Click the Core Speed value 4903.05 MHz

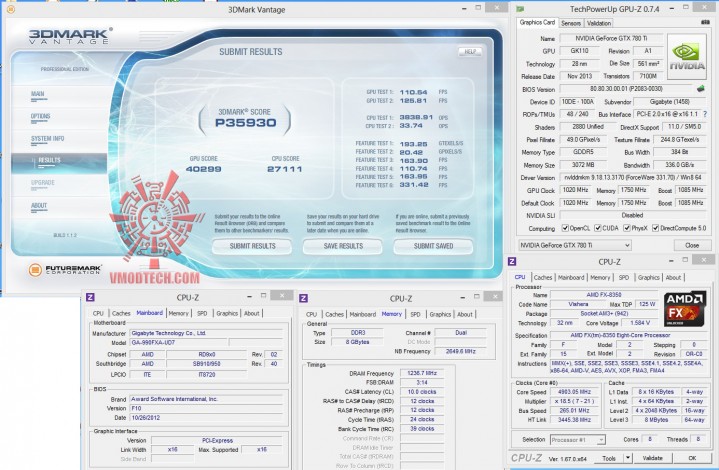pyautogui.click(x=574, y=392)
